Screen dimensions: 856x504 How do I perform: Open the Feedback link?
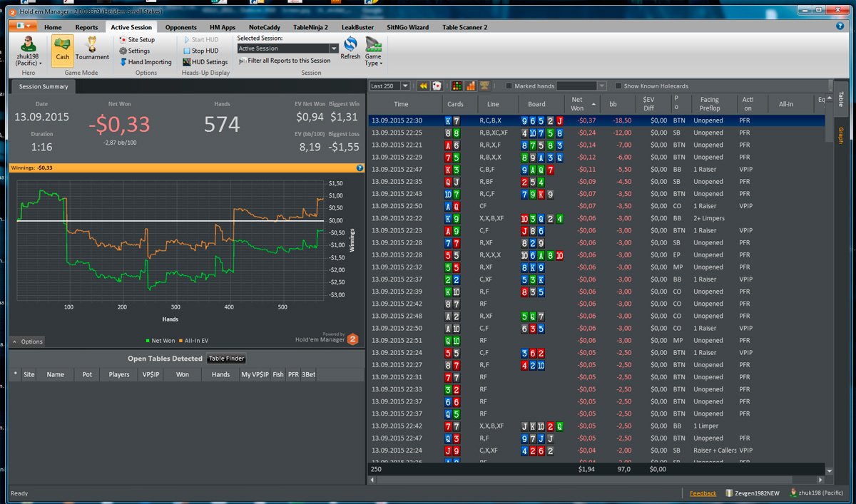pos(703,493)
